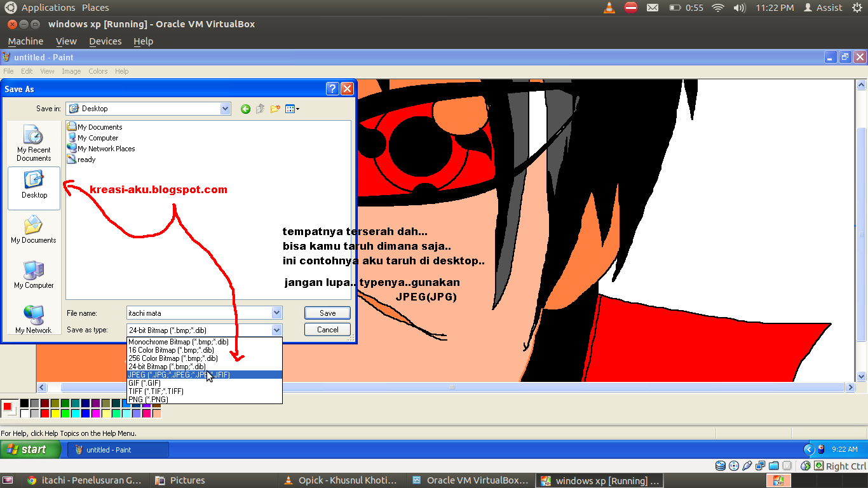This screenshot has width=868, height=488.
Task: Pick the magenta color swatch
Action: click(x=95, y=414)
